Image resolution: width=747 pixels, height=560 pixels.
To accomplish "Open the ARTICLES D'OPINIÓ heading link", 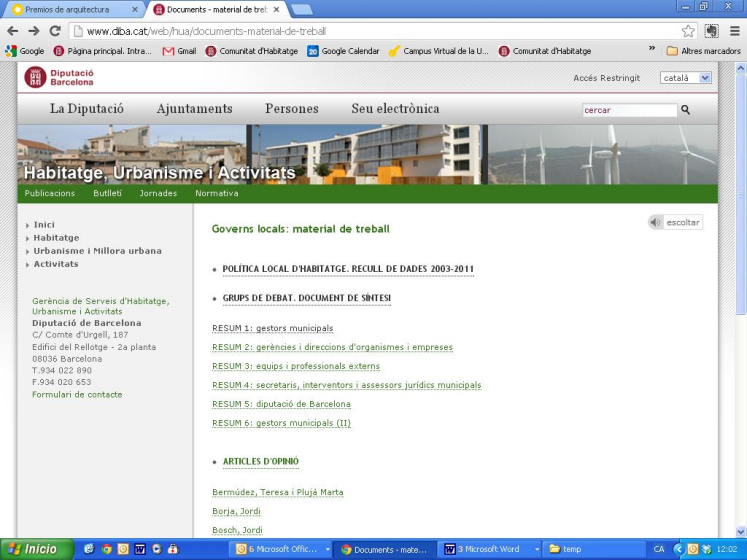I will click(x=261, y=461).
